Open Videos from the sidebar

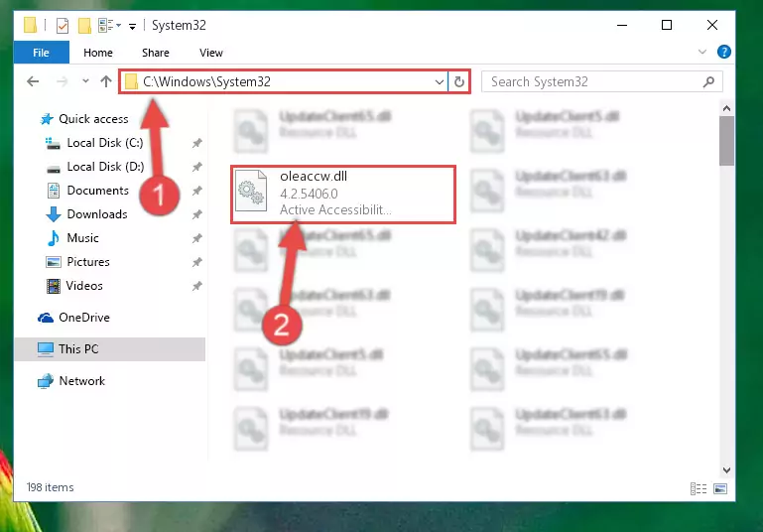84,286
